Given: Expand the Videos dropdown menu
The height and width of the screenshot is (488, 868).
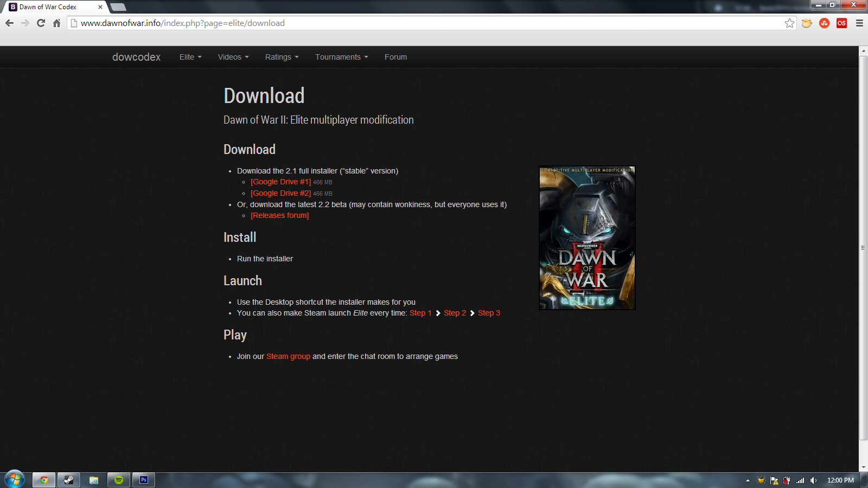Looking at the screenshot, I should coord(233,57).
